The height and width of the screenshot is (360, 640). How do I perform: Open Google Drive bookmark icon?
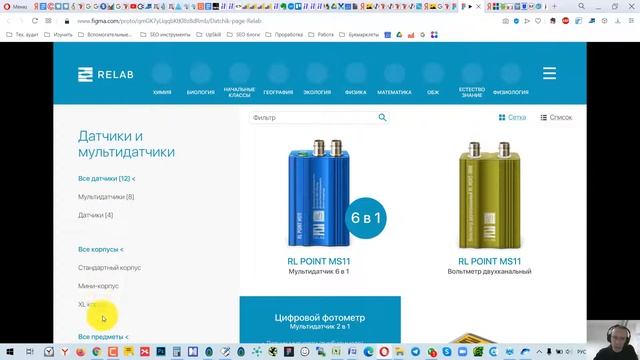click(x=399, y=35)
